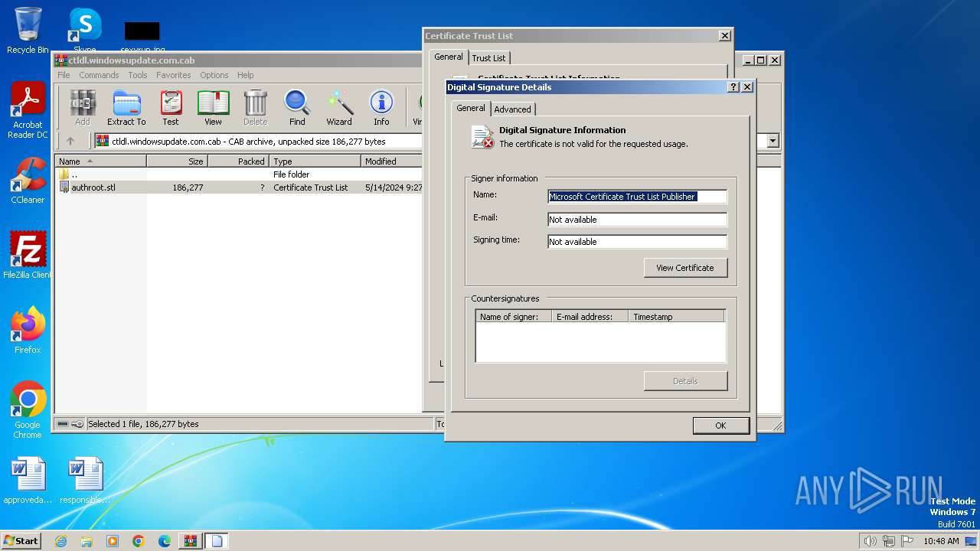Open the Tools menu
This screenshot has height=551, width=980.
[x=138, y=75]
